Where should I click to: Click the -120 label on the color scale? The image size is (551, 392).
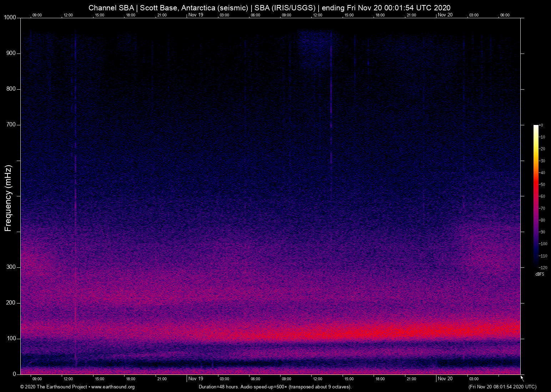click(x=543, y=268)
